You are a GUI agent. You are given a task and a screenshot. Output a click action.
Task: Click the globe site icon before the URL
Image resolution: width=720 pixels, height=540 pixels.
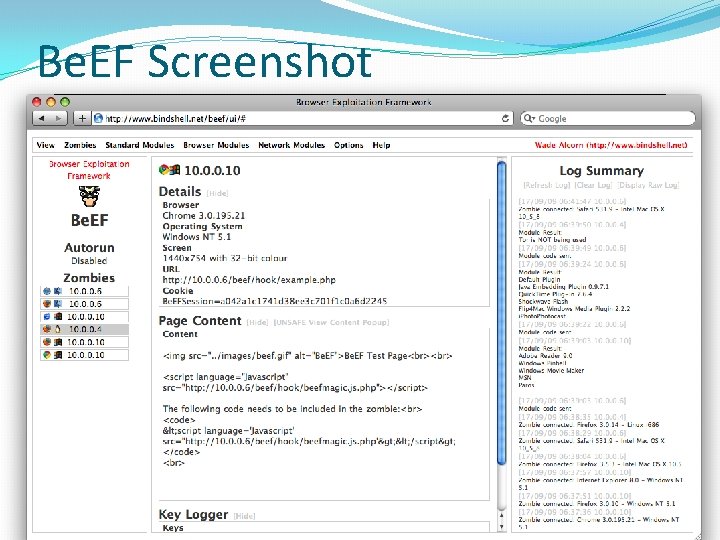click(98, 118)
